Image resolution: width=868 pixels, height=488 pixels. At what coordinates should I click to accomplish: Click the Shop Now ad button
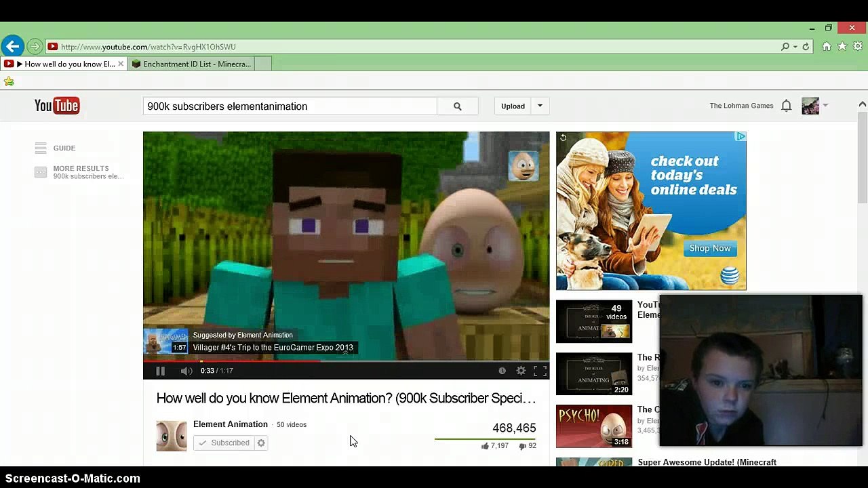(710, 248)
